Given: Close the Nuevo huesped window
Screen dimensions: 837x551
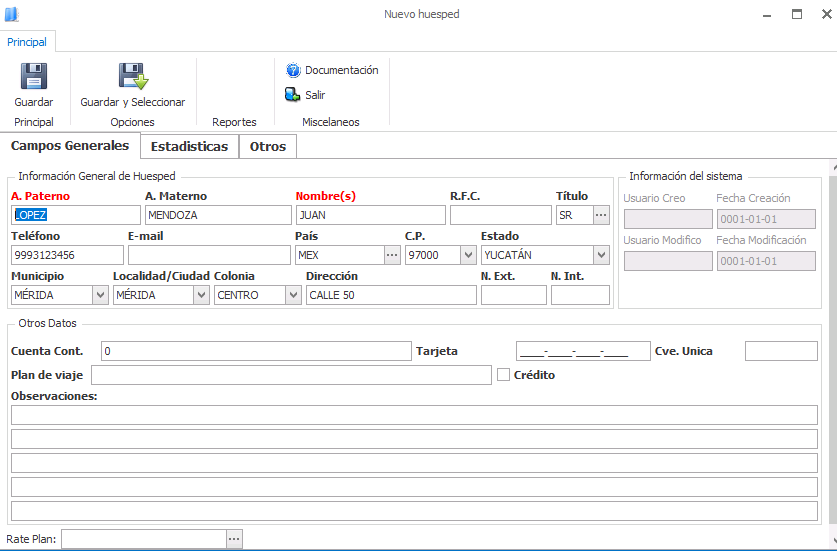Looking at the screenshot, I should click(x=826, y=14).
